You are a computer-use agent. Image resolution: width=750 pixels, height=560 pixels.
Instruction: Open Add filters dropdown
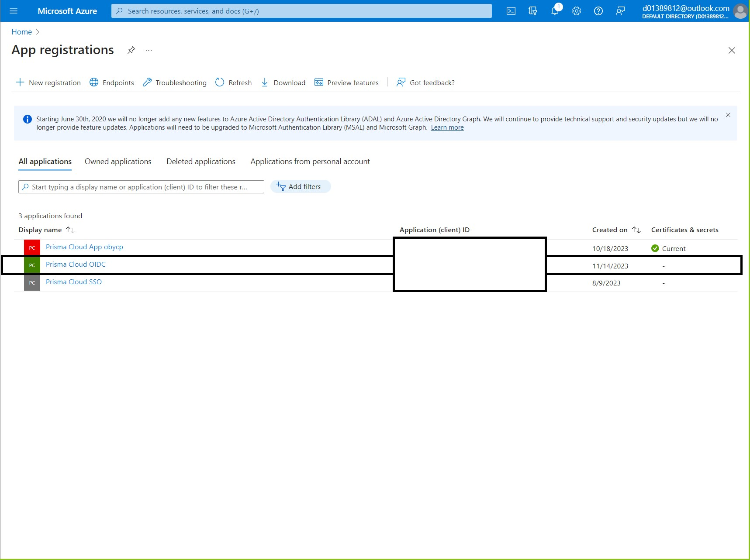tap(301, 187)
